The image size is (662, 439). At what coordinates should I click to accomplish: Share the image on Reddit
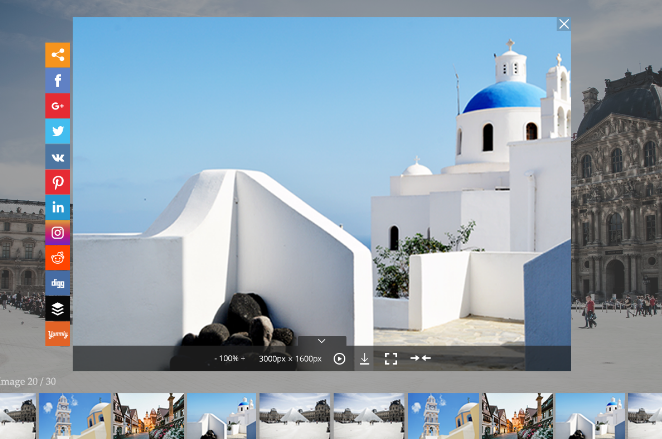tap(57, 258)
